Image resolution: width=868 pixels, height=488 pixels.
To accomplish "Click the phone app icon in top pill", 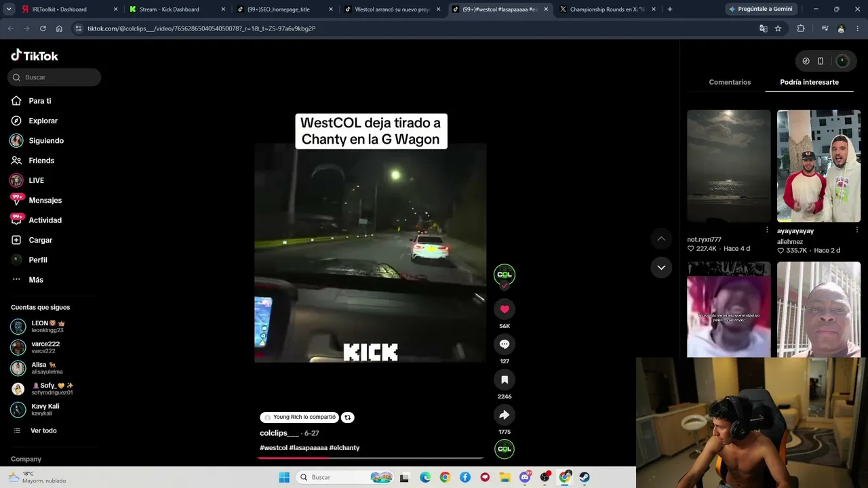I will click(x=821, y=61).
